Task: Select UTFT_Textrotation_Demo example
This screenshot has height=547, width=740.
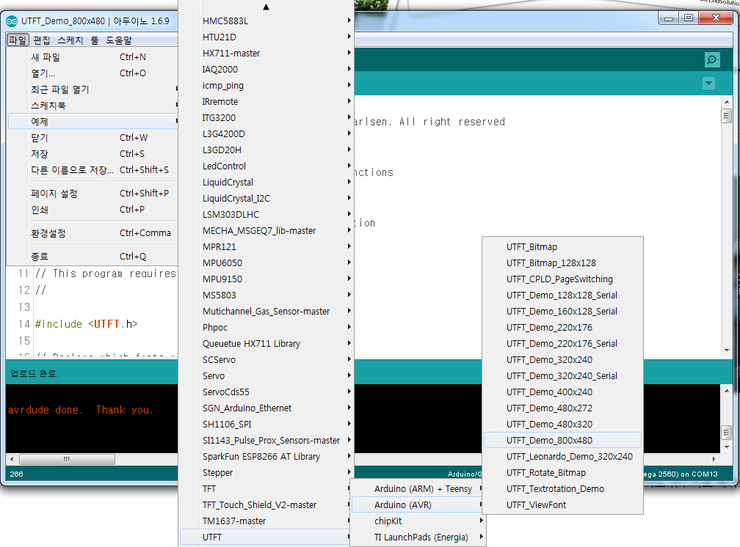Action: coord(563,489)
